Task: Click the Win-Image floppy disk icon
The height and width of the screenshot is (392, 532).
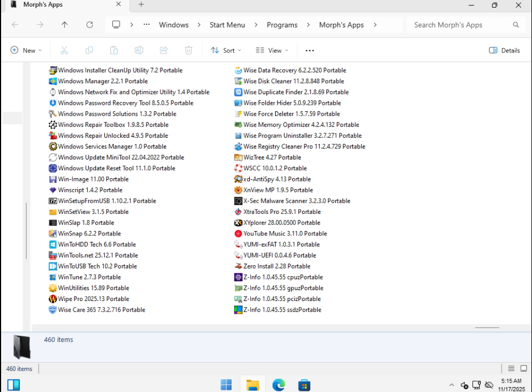Action: click(52, 179)
